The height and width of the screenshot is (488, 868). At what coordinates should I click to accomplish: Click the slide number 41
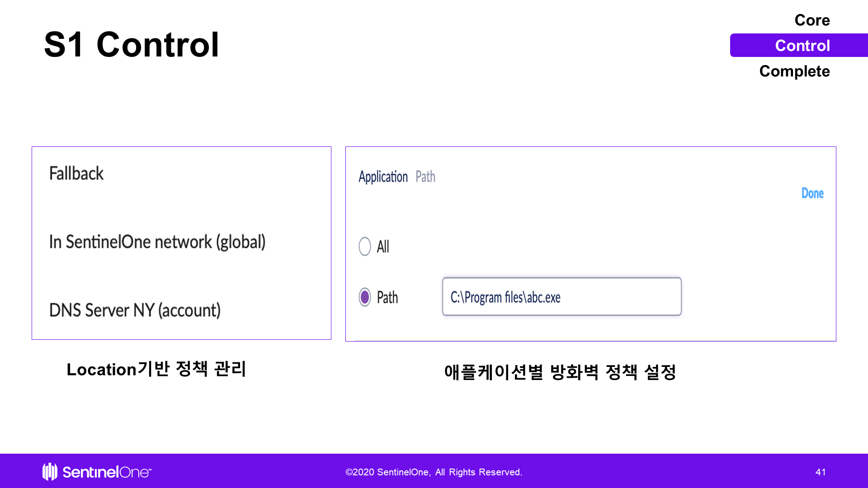820,472
